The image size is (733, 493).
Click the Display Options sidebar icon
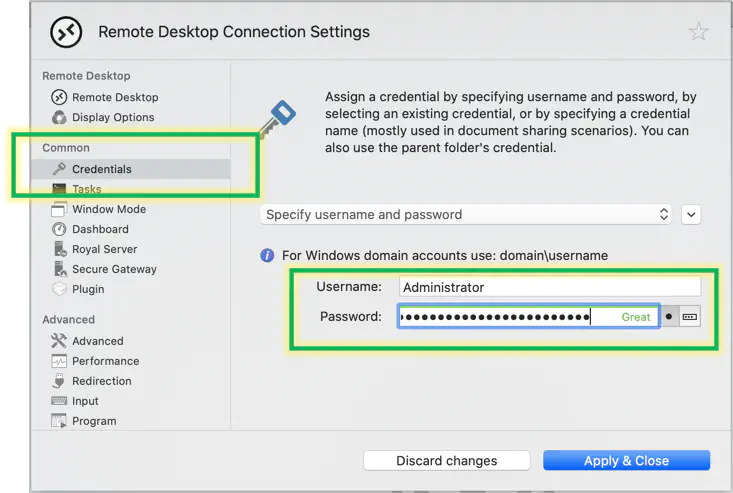click(59, 117)
